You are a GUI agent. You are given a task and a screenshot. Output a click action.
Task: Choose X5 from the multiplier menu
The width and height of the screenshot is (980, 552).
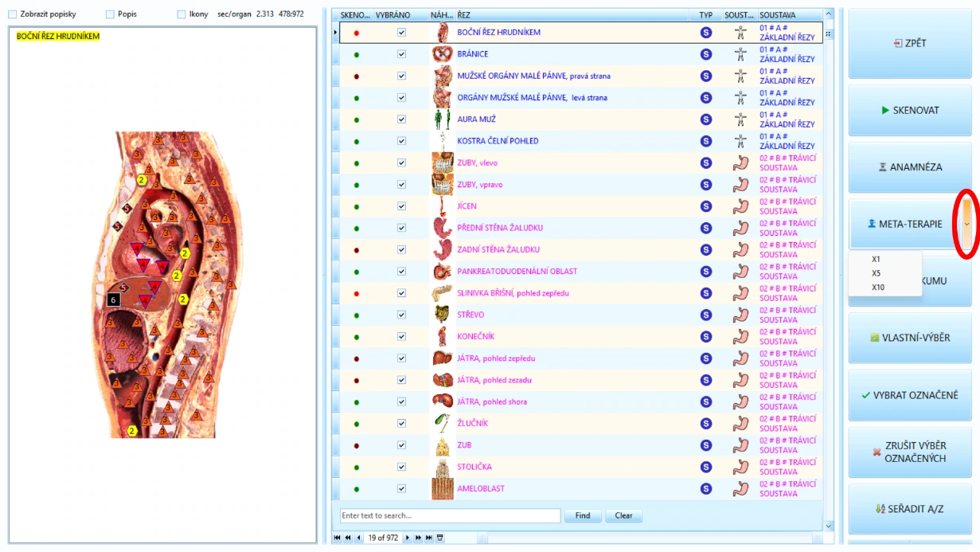coord(877,273)
